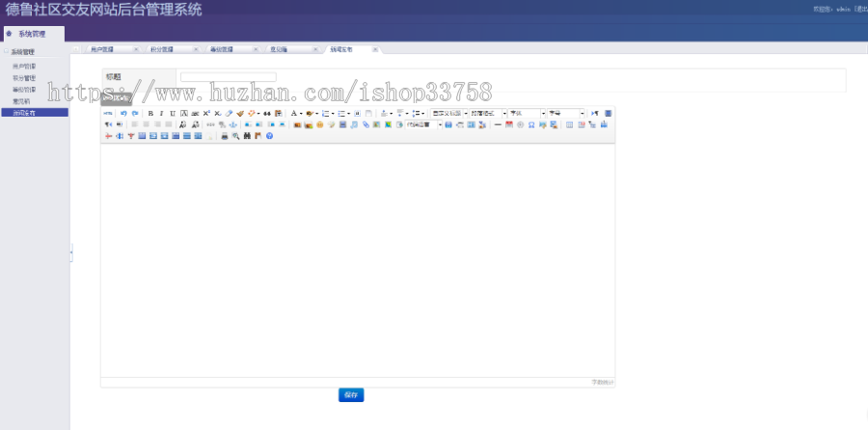This screenshot has width=868, height=430.
Task: Click the 退出 logout link
Action: (x=861, y=9)
